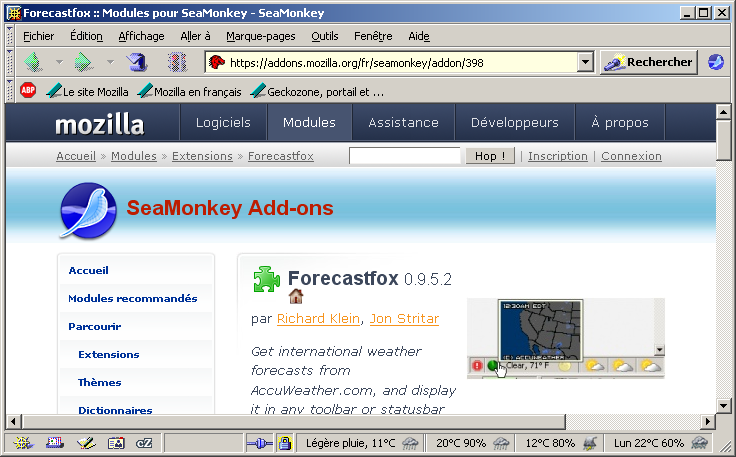Reload the page with the reload icon
The height and width of the screenshot is (457, 736).
point(137,62)
